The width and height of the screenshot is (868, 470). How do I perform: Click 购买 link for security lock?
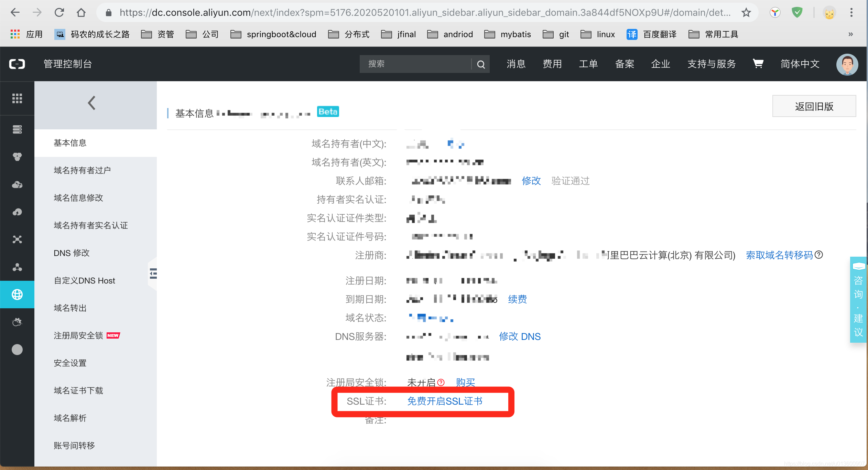(466, 382)
